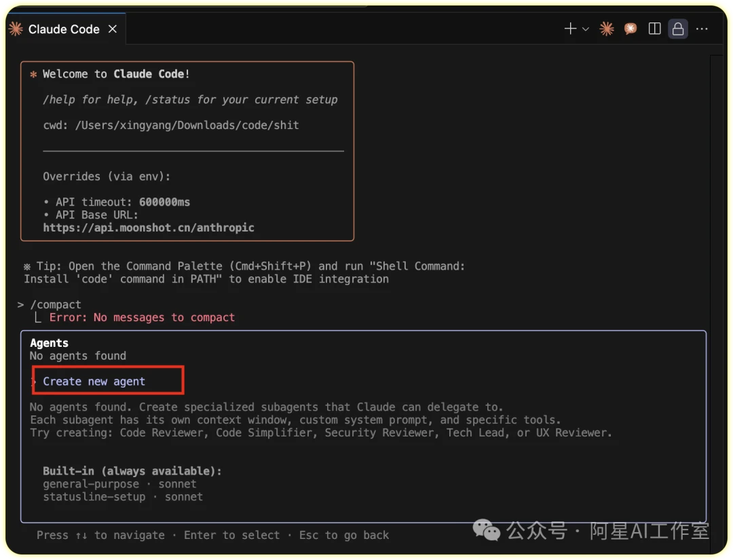Click the API base URL moonshot link
Viewport: 733px width, 560px height.
click(149, 227)
